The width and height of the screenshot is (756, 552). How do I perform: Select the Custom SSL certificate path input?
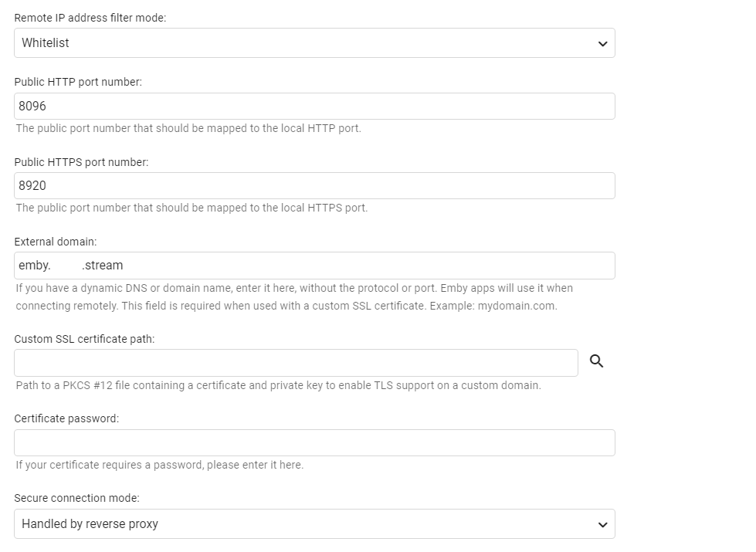[296, 363]
